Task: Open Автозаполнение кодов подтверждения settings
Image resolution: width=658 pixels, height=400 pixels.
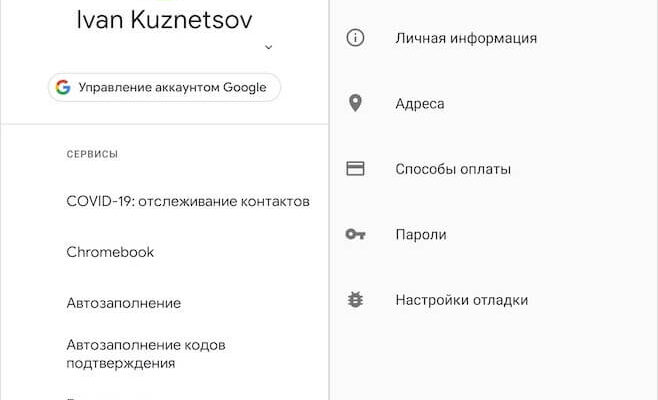Action: click(x=146, y=354)
